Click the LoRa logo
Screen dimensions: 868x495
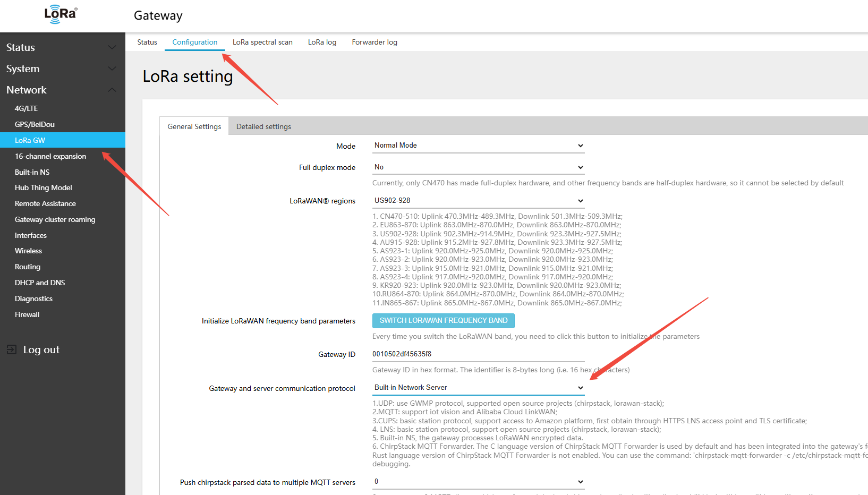click(61, 14)
